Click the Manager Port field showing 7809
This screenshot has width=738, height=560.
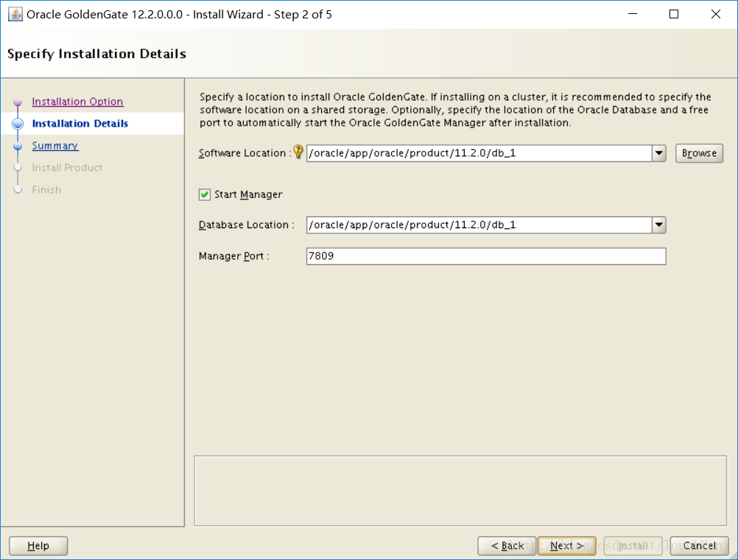coord(486,256)
